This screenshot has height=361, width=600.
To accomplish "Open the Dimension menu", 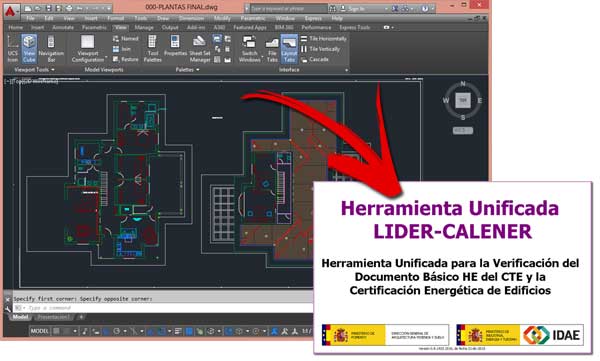I will click(191, 18).
